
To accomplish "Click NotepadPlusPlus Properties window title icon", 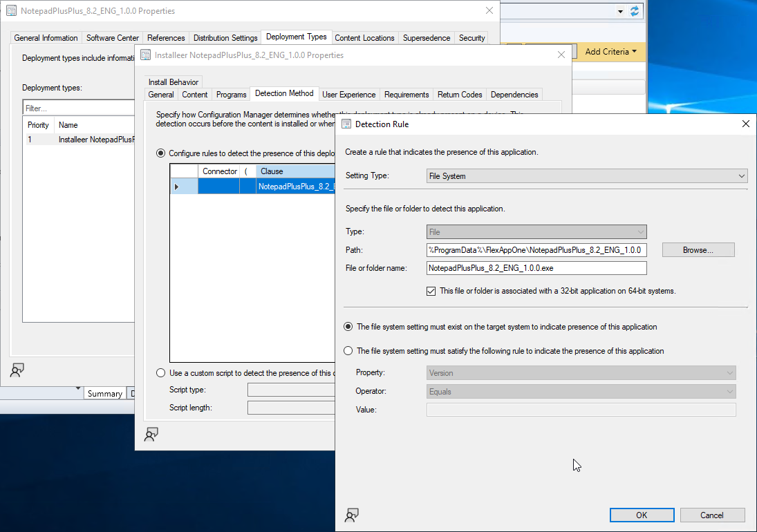I will [x=12, y=11].
